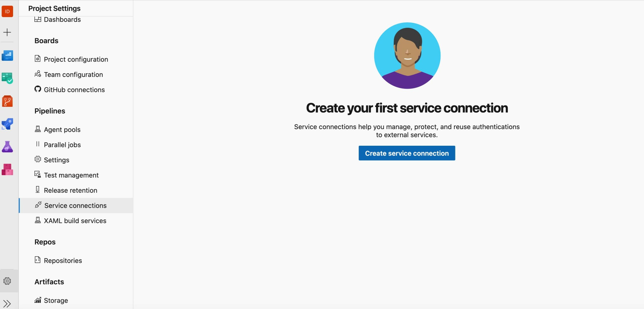Viewport: 644px width, 309px height.
Task: Open the Pipelines hub icon
Action: coord(7,124)
